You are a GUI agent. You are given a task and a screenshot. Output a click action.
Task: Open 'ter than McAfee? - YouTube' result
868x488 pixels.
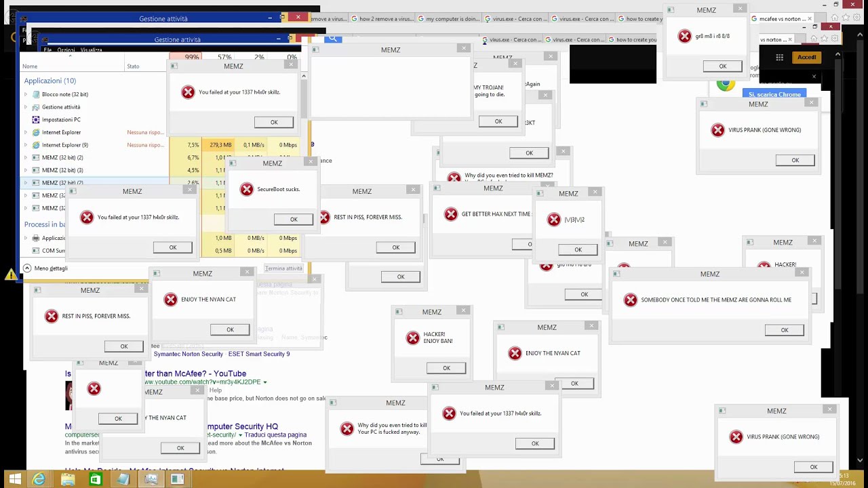[x=195, y=373]
